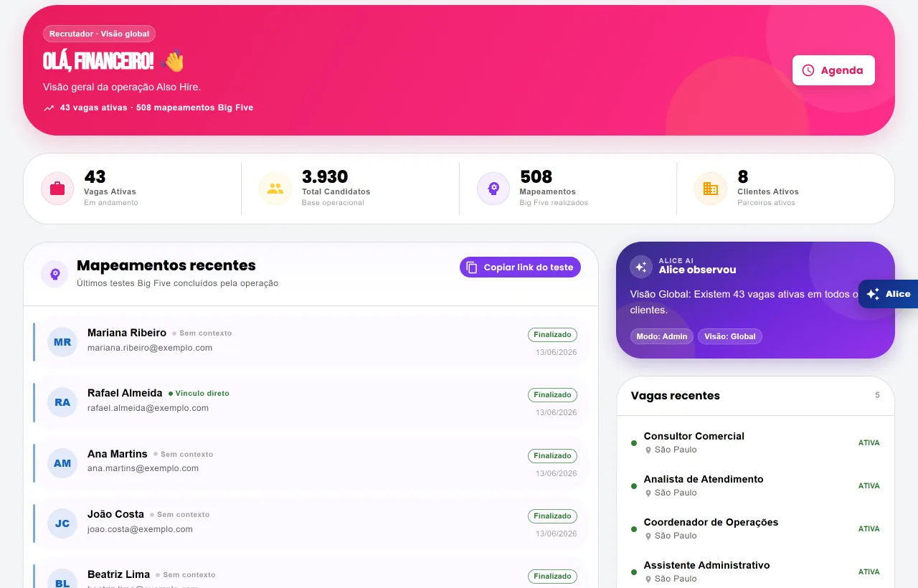This screenshot has width=918, height=588.
Task: Open João Costa mapping row
Action: [x=310, y=523]
